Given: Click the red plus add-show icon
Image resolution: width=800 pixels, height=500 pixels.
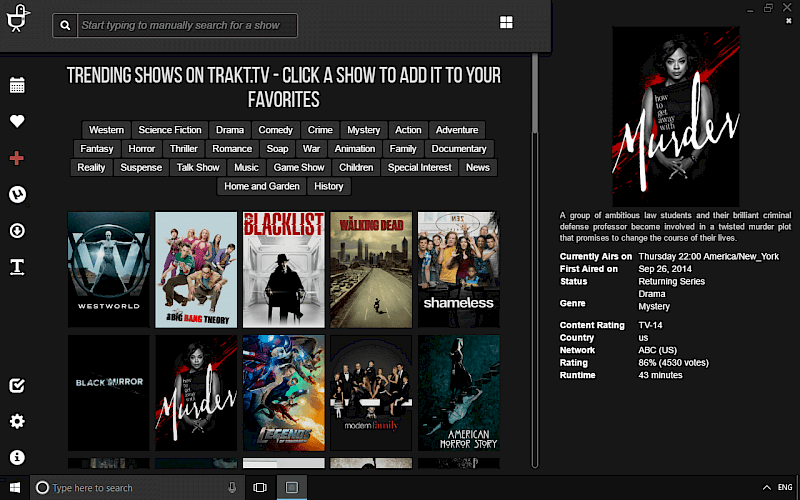Looking at the screenshot, I should click(17, 158).
